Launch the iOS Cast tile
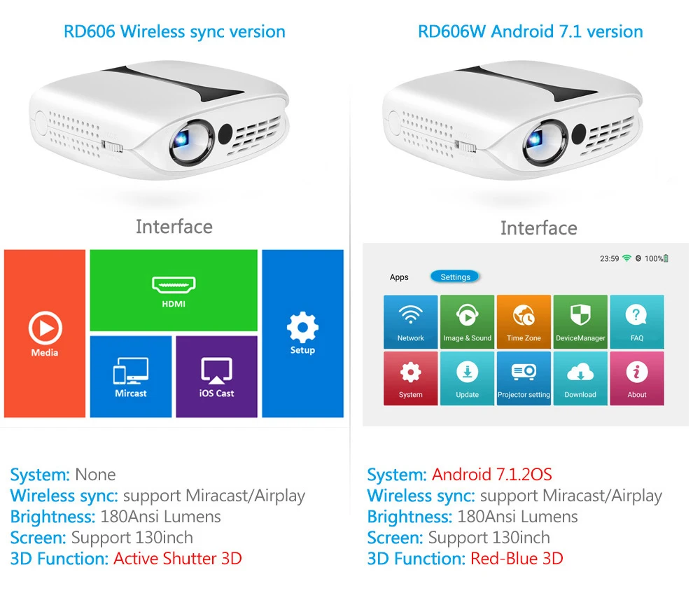This screenshot has height=593, width=700. pyautogui.click(x=216, y=377)
